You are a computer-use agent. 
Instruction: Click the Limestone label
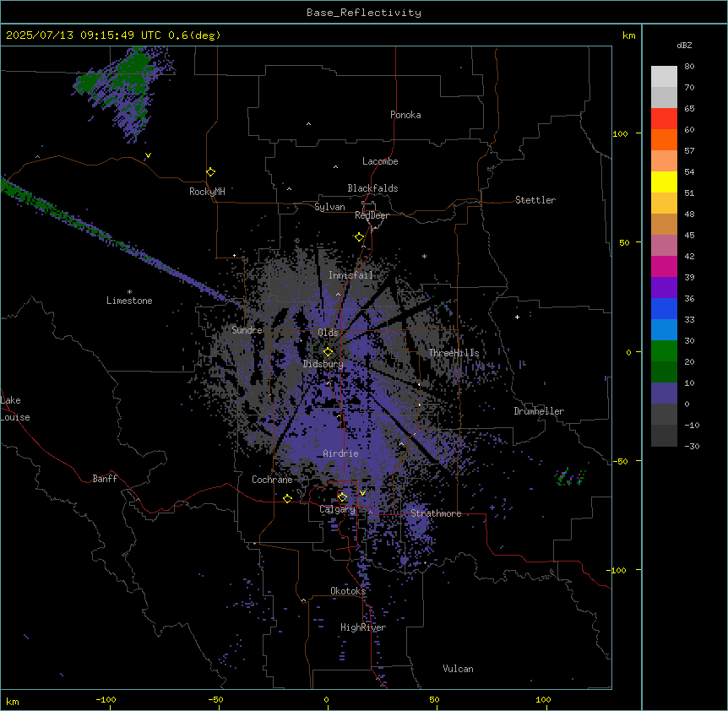point(129,301)
